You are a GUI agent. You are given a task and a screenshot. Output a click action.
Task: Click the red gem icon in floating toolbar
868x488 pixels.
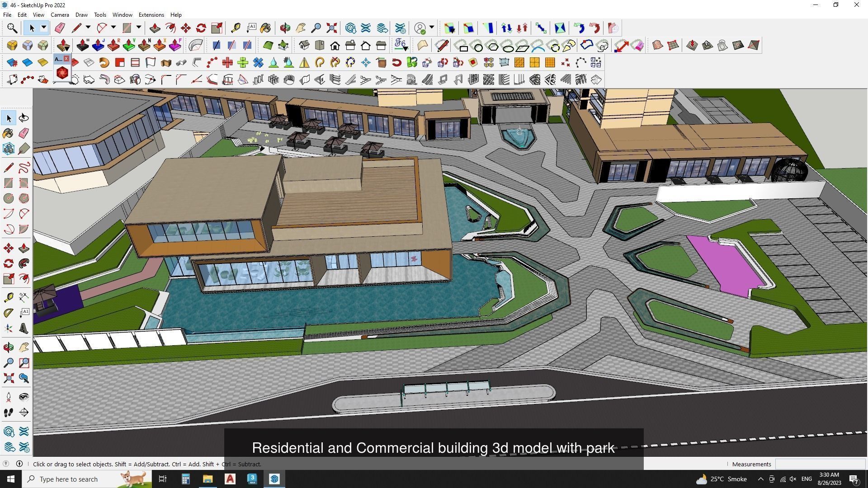(x=62, y=73)
